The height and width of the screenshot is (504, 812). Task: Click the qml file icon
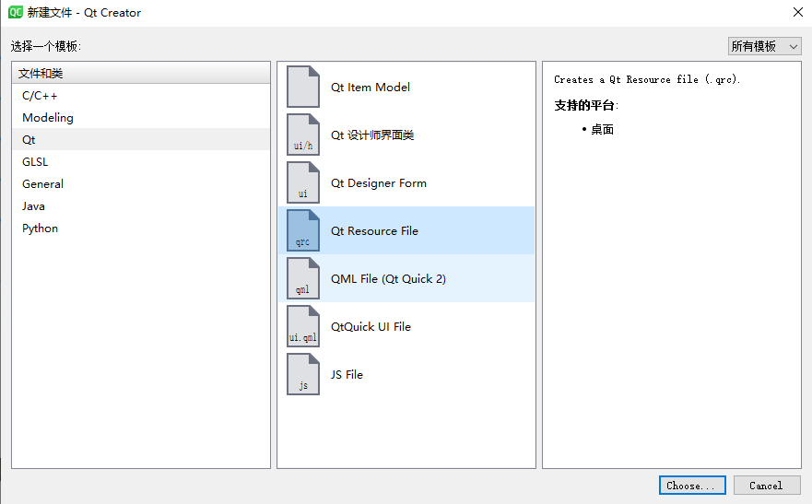tap(303, 278)
